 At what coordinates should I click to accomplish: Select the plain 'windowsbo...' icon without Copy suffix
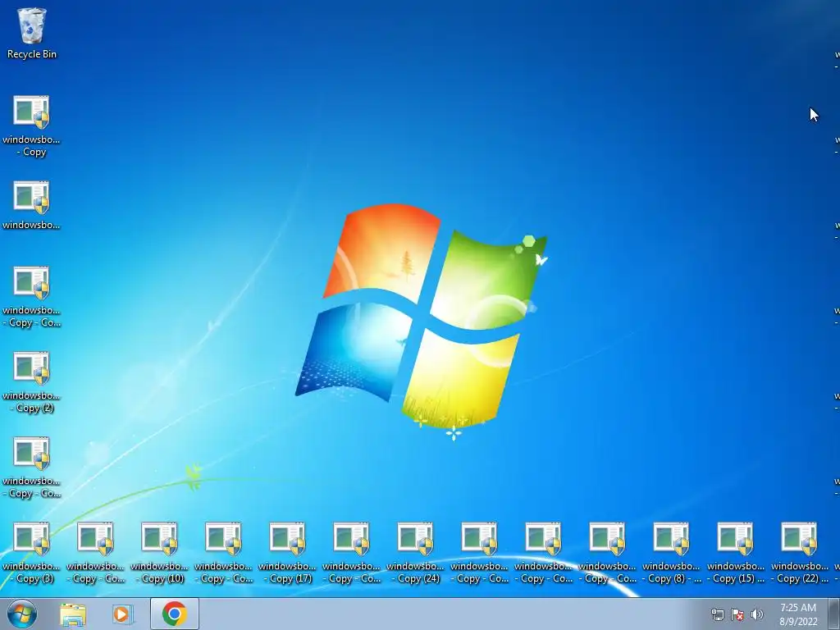pos(31,205)
